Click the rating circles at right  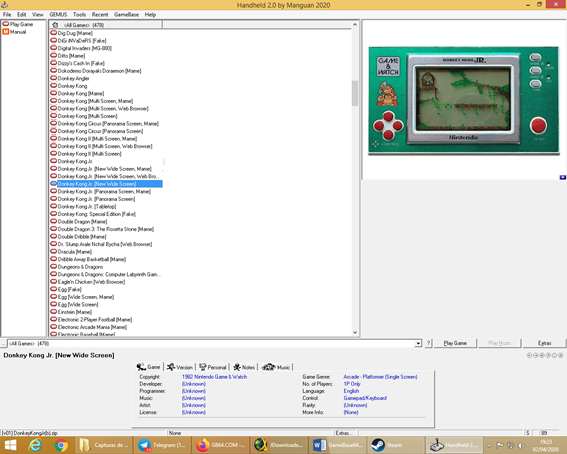545,355
